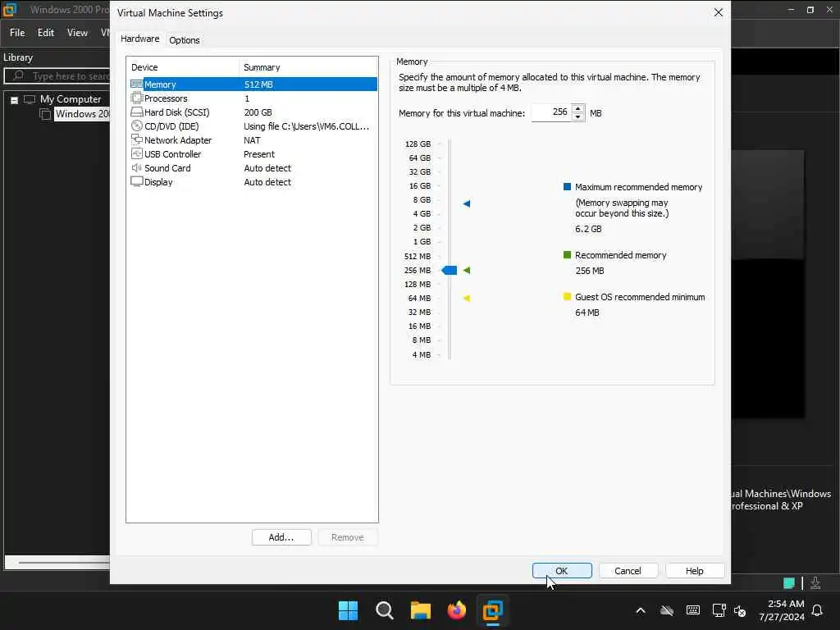Select the Processors chip icon
The image size is (840, 630).
tap(137, 98)
